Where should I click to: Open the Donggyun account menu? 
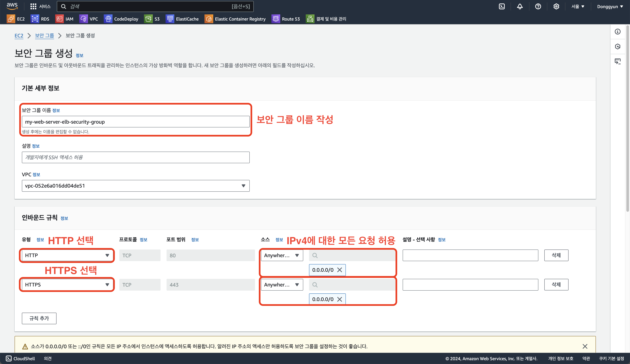pos(609,6)
